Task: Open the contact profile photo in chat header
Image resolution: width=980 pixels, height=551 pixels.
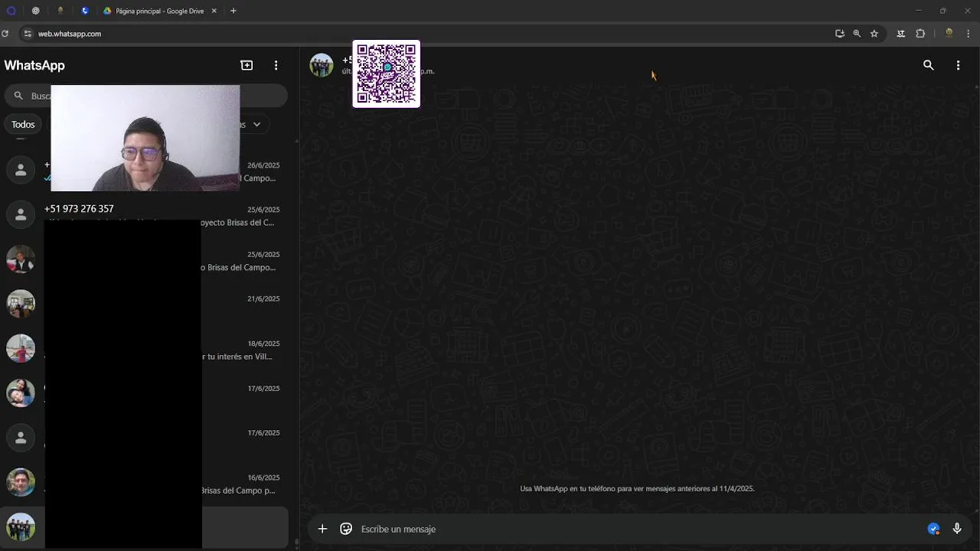Action: pos(322,65)
